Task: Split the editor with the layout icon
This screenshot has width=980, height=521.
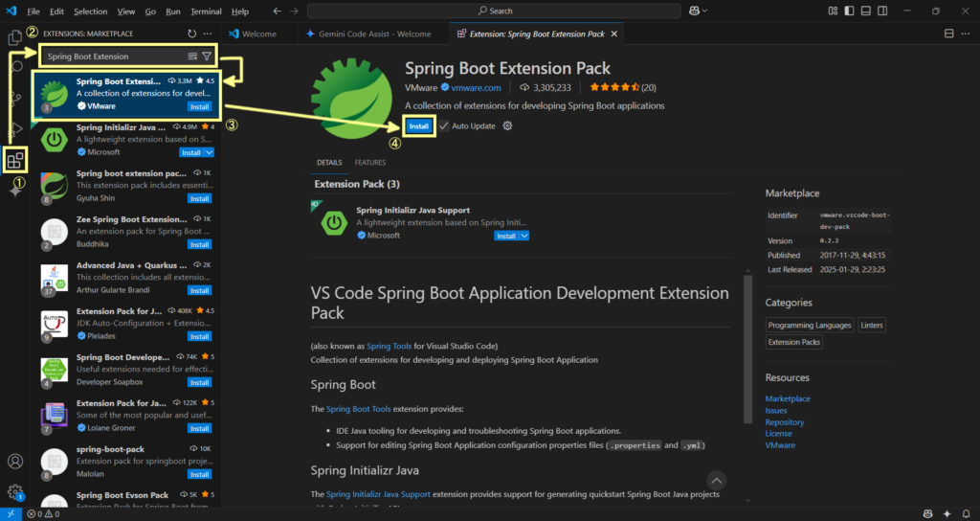Action: tap(948, 34)
